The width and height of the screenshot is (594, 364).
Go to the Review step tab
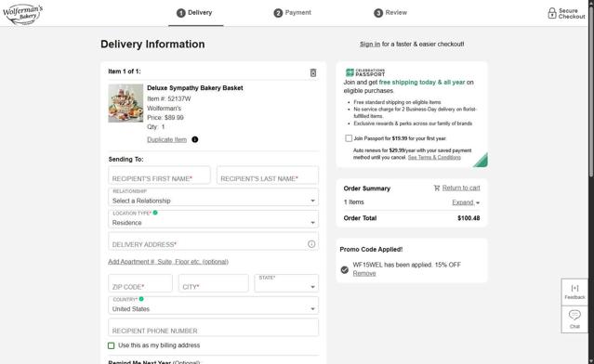[390, 13]
